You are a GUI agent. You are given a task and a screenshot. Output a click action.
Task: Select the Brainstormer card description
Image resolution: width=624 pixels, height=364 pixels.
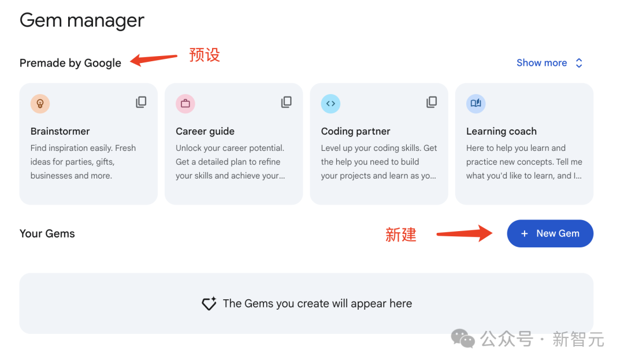click(83, 162)
